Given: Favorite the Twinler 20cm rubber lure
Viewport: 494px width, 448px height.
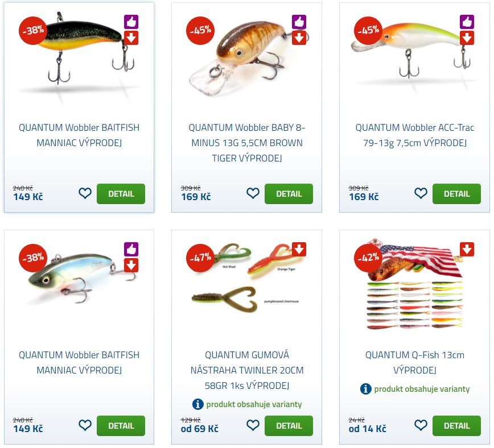Looking at the screenshot, I should coord(253,425).
